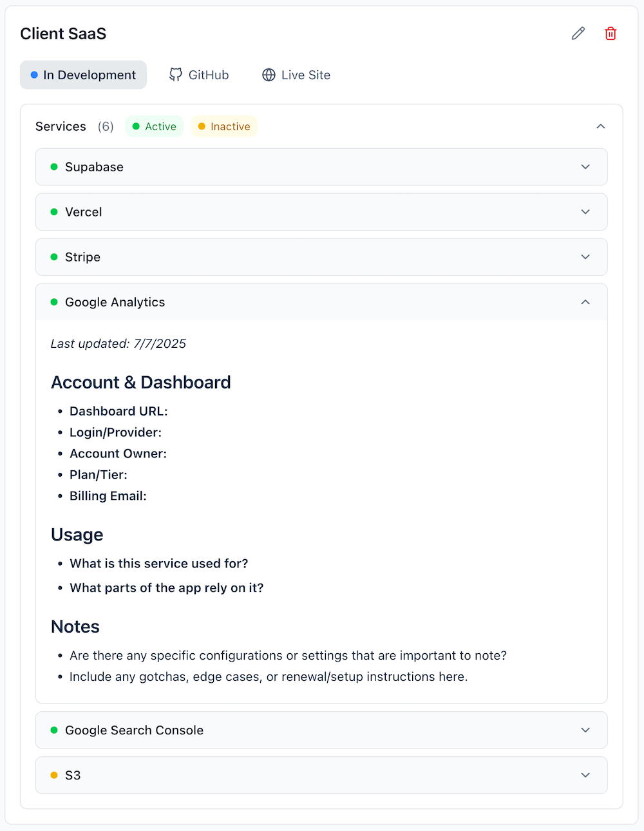Click the red trash delete icon
The width and height of the screenshot is (644, 831).
pos(611,33)
